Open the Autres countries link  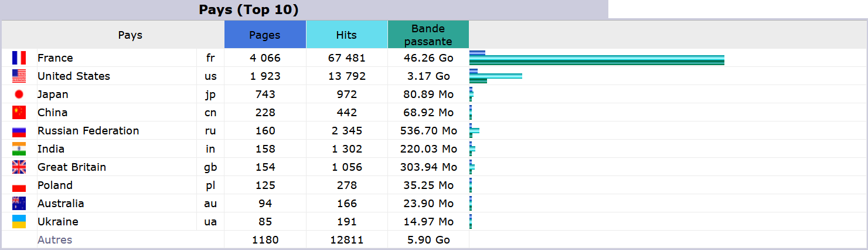tap(55, 239)
